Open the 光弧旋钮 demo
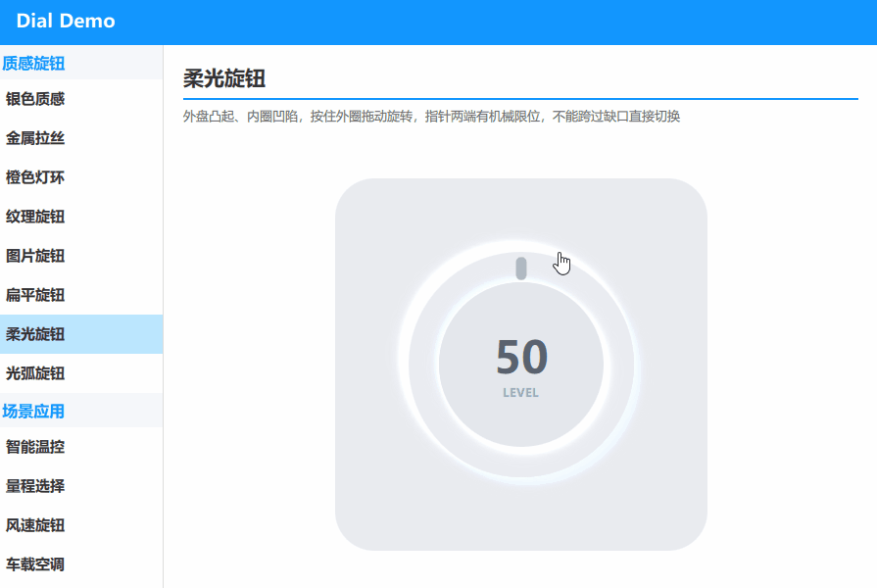Image resolution: width=877 pixels, height=588 pixels. (x=81, y=373)
